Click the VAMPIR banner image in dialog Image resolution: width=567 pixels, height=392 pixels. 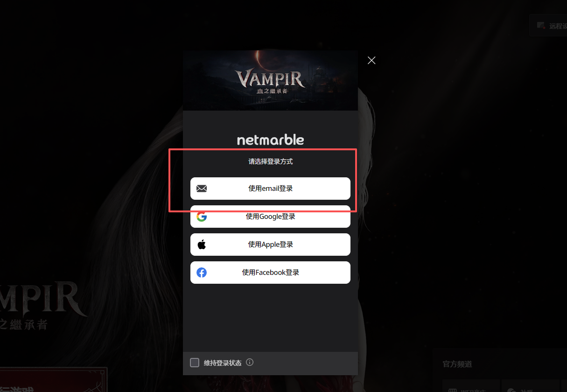click(270, 80)
